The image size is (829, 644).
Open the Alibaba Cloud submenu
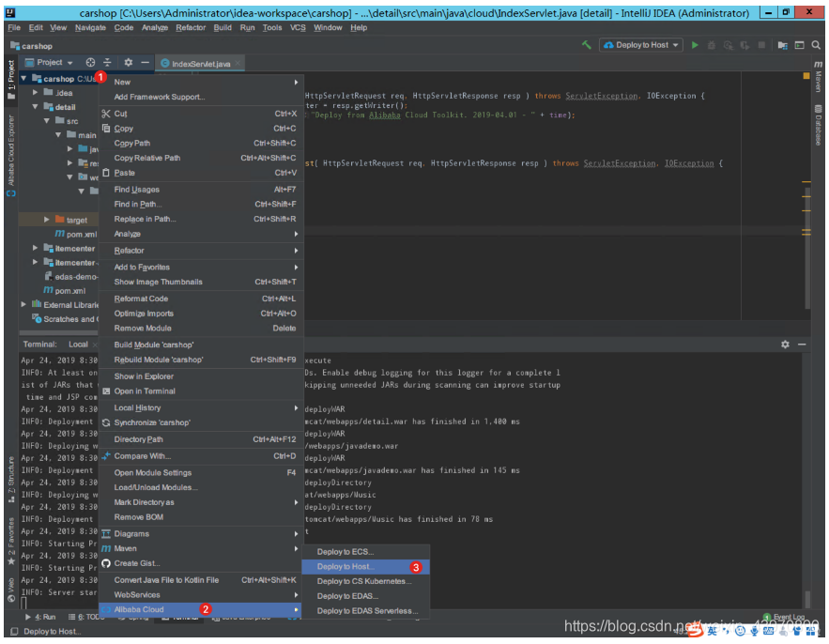(201, 610)
